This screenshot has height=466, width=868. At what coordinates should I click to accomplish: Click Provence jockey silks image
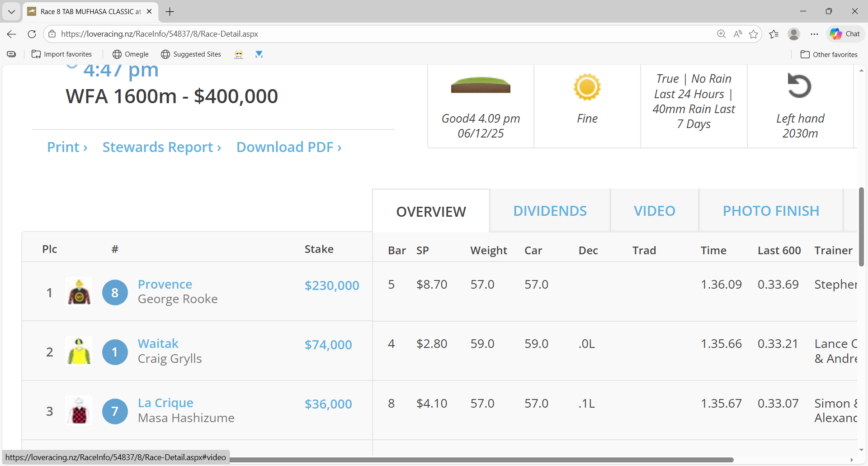pos(79,292)
